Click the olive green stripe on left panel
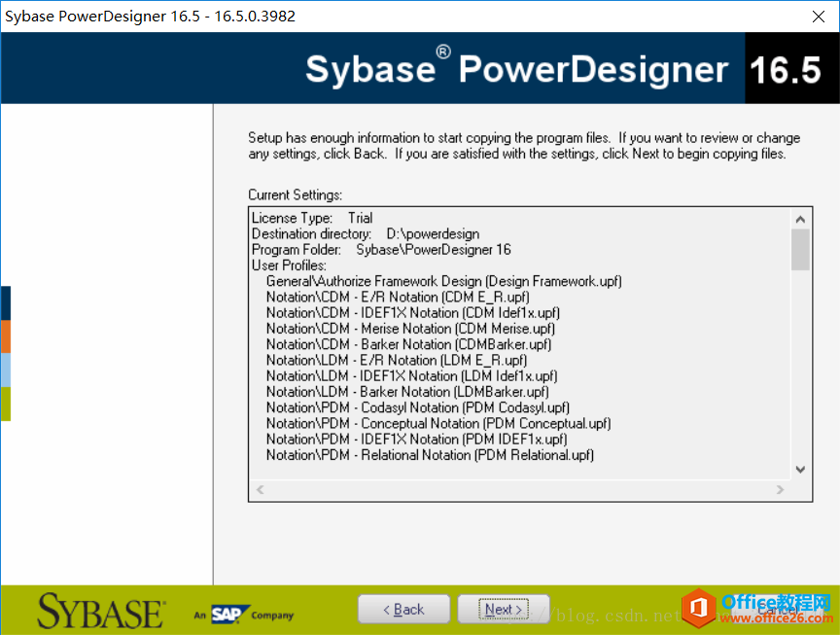Viewport: 840px width, 635px height. pos(5,403)
